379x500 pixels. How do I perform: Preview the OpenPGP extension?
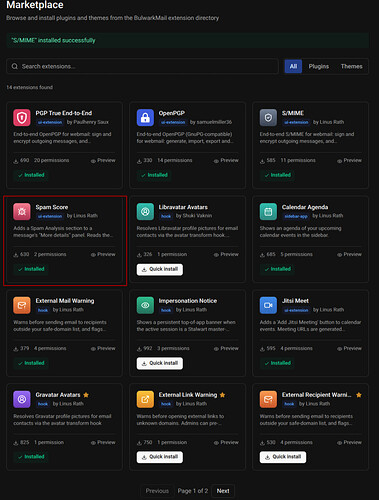tap(226, 160)
